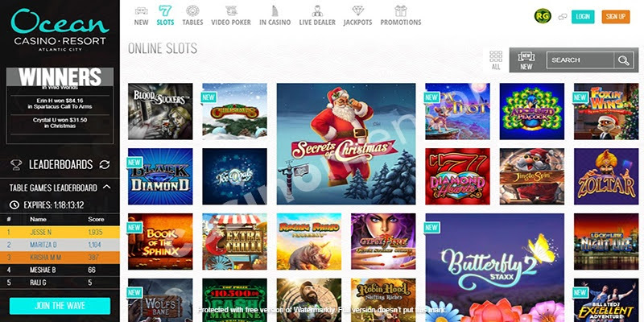Screen dimensions: 644x322
Task: Click the Join The Wave button
Action: [x=60, y=306]
